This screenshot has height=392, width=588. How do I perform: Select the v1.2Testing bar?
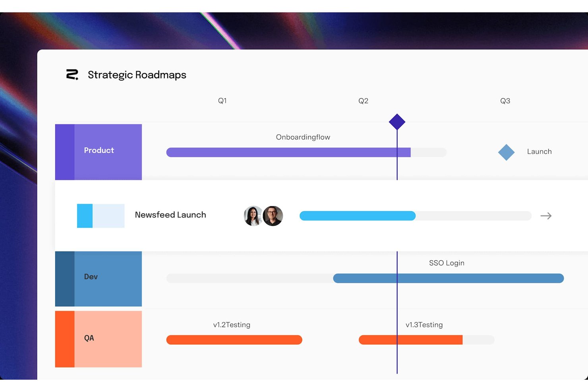pyautogui.click(x=234, y=340)
